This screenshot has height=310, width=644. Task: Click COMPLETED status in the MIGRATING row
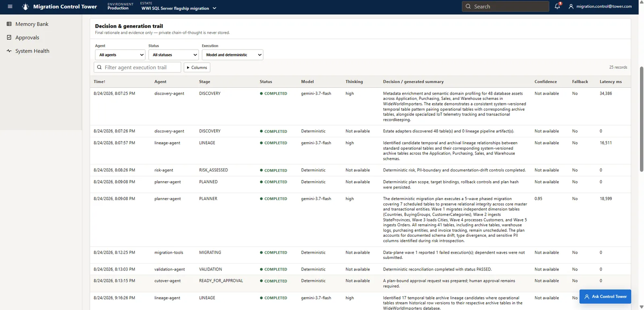[273, 253]
